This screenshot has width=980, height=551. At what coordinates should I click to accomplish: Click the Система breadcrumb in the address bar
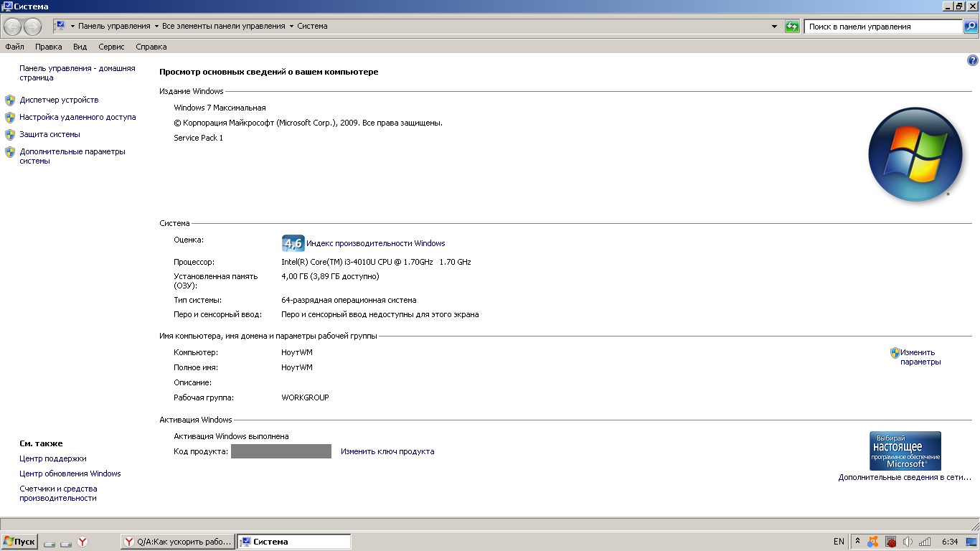[312, 27]
